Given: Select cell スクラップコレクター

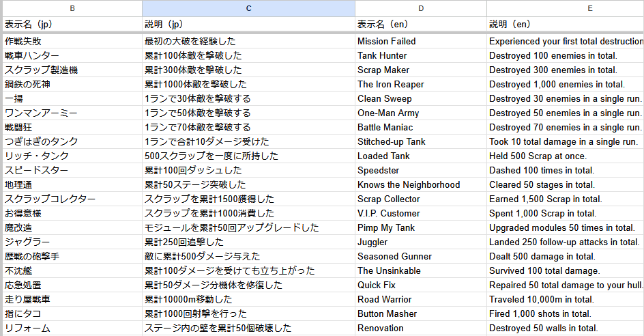Looking at the screenshot, I should click(72, 199).
